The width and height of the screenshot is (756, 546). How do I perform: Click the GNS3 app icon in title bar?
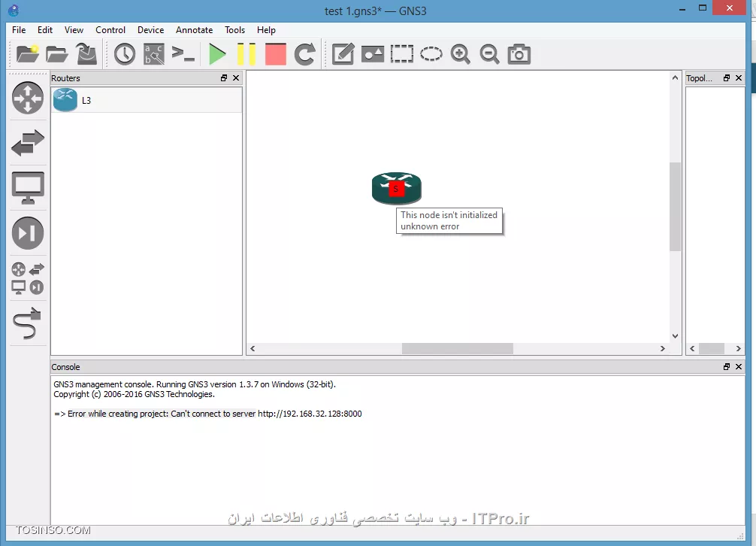pyautogui.click(x=14, y=10)
